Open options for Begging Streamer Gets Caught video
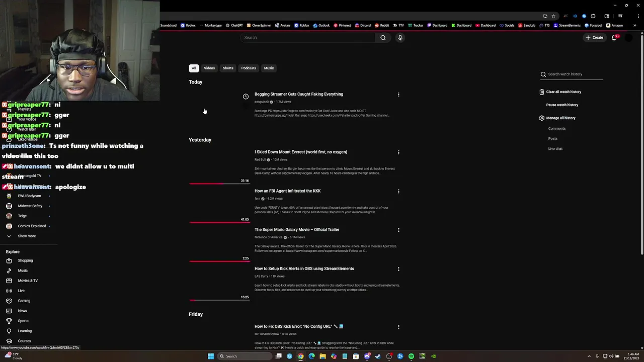The width and height of the screenshot is (644, 362). (398, 95)
